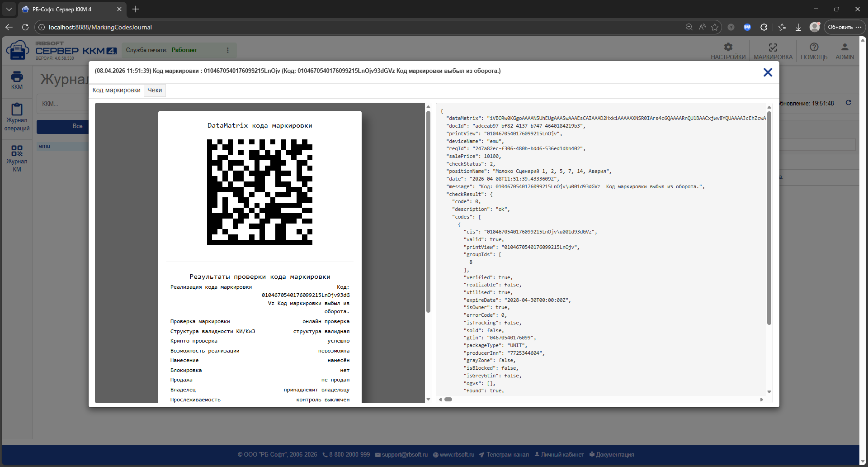
Task: Click the ККМ search input field
Action: click(64, 104)
